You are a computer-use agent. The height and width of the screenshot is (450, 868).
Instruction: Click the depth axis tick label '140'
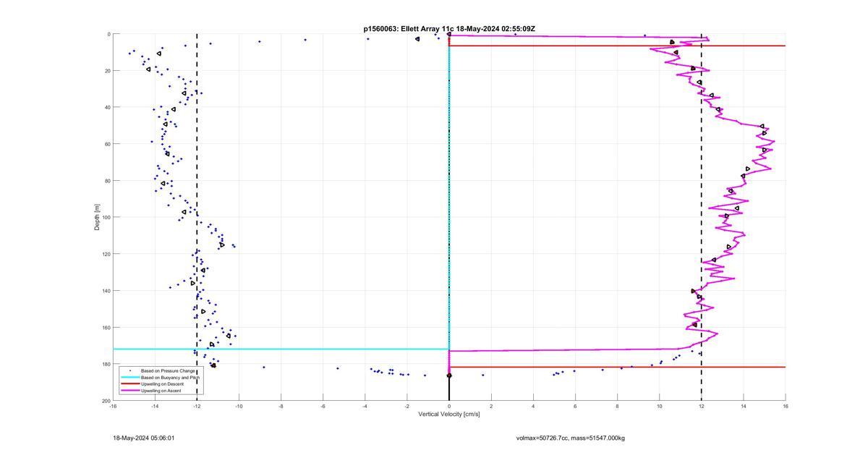point(106,291)
